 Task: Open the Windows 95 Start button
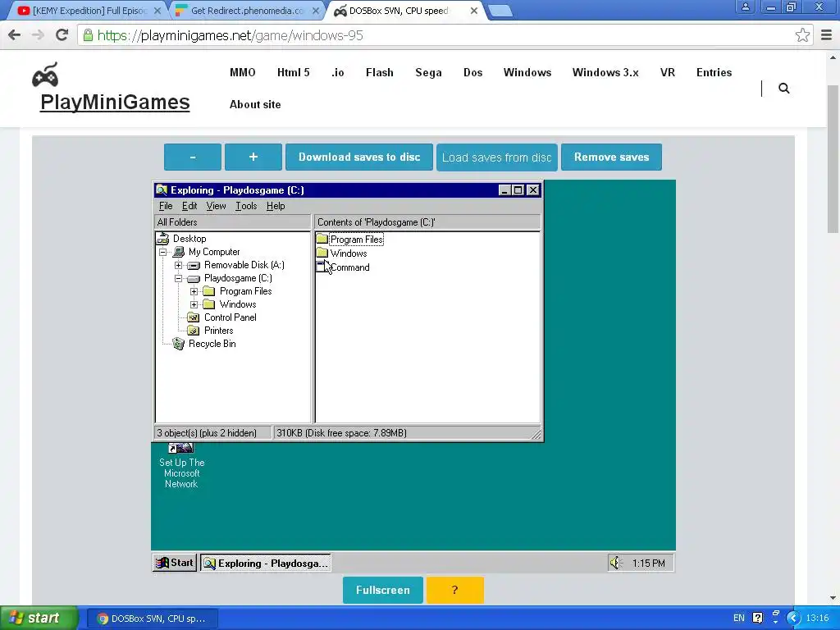pos(175,563)
